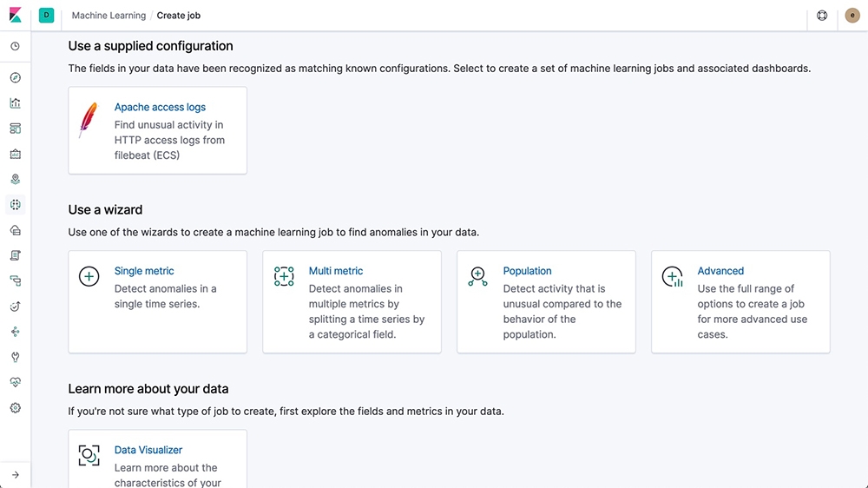The image size is (868, 488).
Task: Open the Visualize app icon
Action: [15, 103]
